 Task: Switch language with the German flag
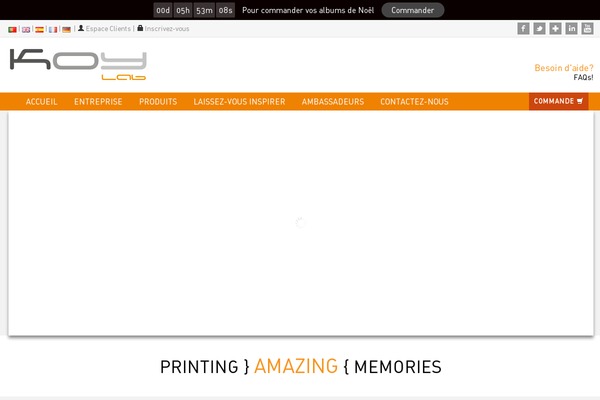(67, 29)
